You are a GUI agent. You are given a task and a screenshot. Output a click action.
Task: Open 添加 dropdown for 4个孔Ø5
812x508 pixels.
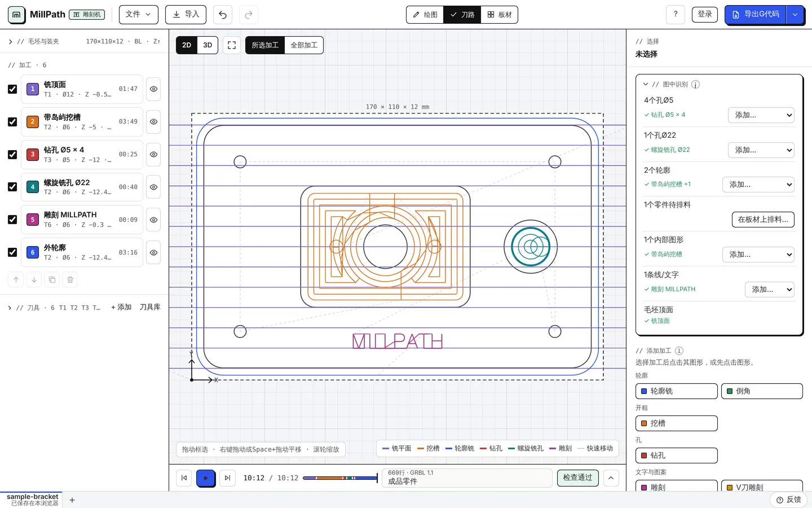coord(761,115)
